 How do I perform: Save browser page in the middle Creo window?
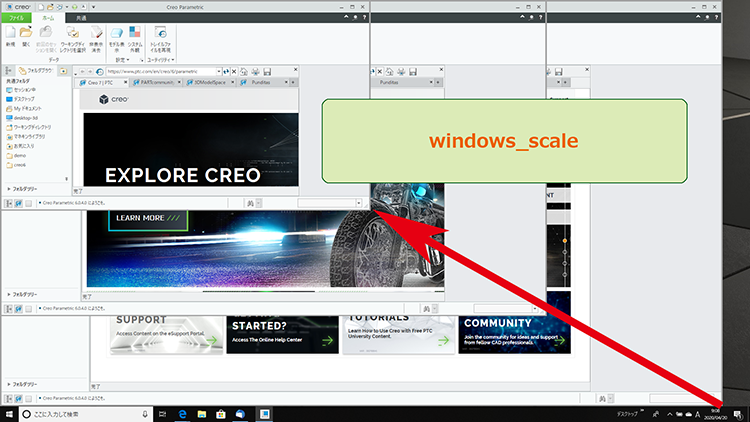coord(413,72)
